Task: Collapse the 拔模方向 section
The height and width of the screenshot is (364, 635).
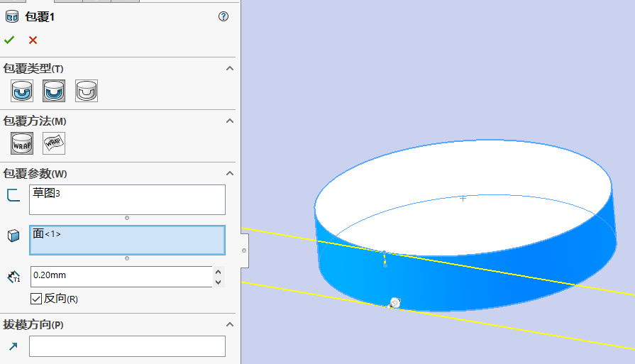Action: (x=229, y=324)
